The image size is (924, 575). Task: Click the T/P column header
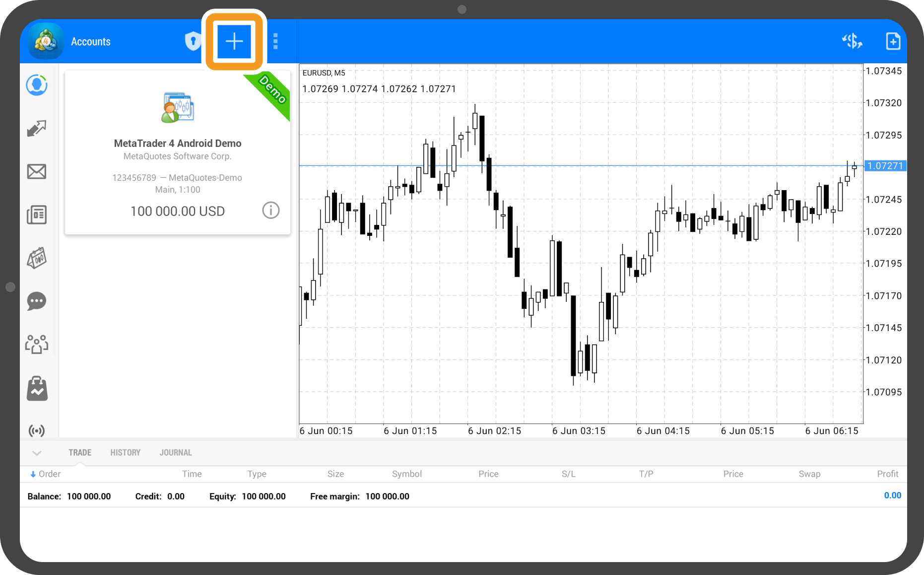(x=646, y=474)
